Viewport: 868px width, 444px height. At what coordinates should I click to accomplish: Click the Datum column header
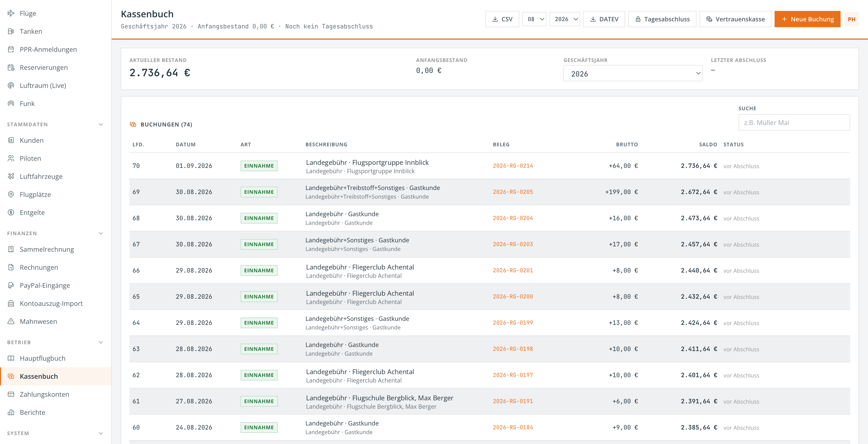click(186, 144)
